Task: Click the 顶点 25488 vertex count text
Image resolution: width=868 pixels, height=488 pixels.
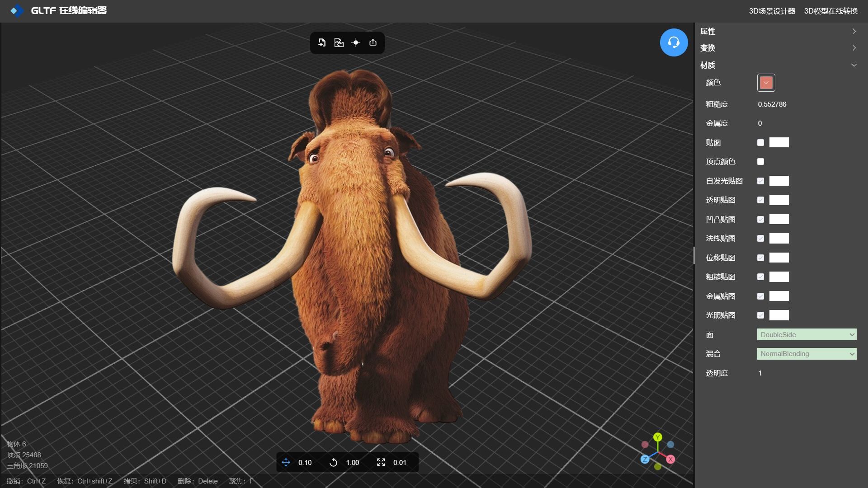Action: 24,455
